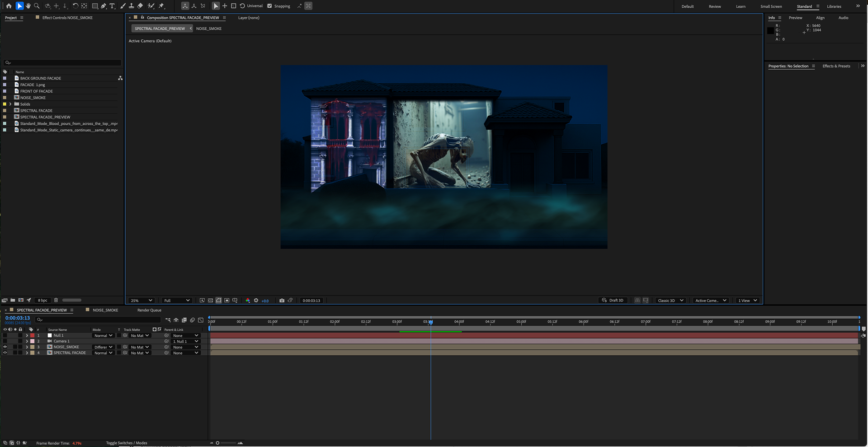The width and height of the screenshot is (868, 447).
Task: Expand the Solids folder in Project panel
Action: coord(10,104)
